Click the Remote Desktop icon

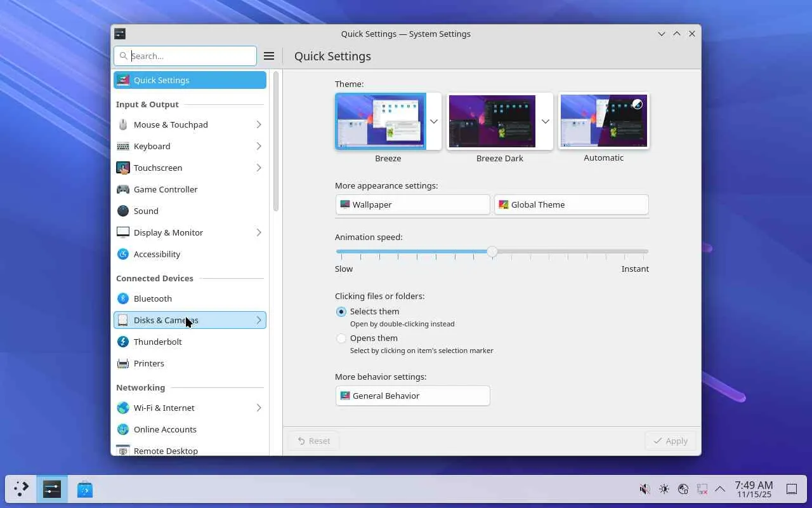tap(123, 450)
